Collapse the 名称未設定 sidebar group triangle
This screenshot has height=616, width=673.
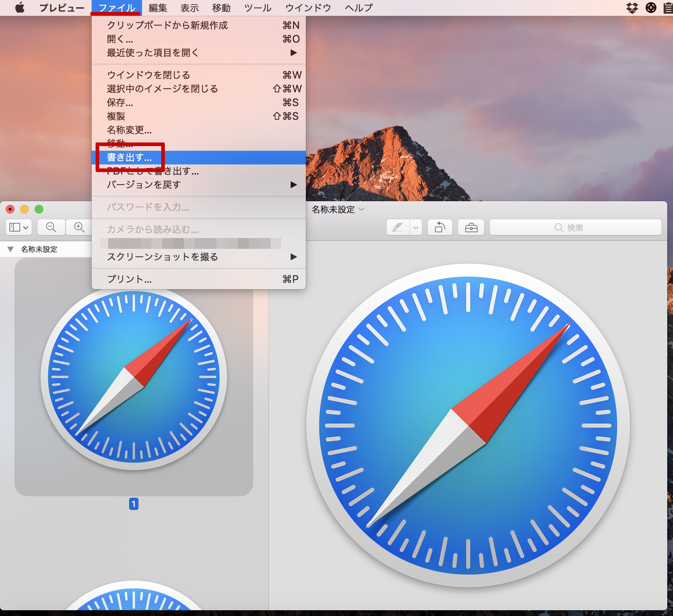pos(10,249)
